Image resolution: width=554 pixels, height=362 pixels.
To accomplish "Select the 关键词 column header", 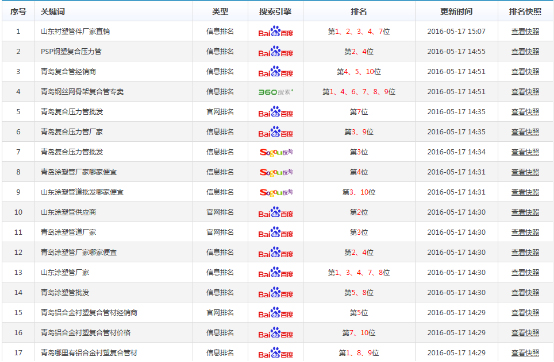I will point(53,12).
